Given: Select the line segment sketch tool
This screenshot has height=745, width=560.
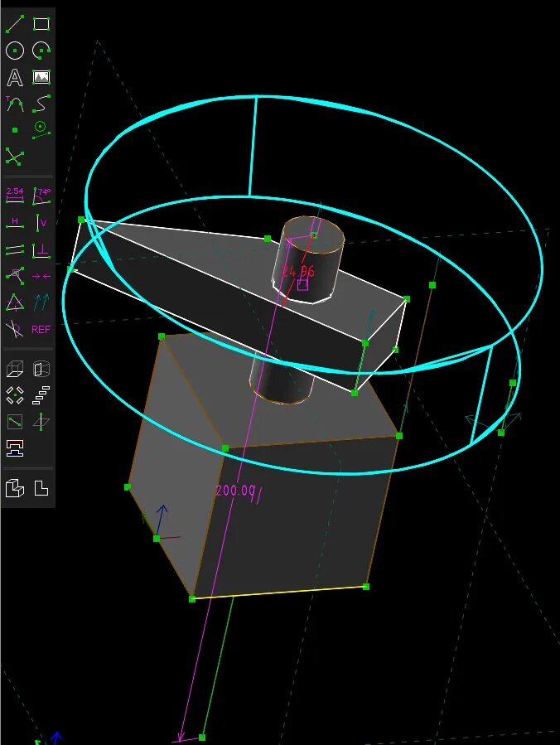Looking at the screenshot, I should click(15, 24).
